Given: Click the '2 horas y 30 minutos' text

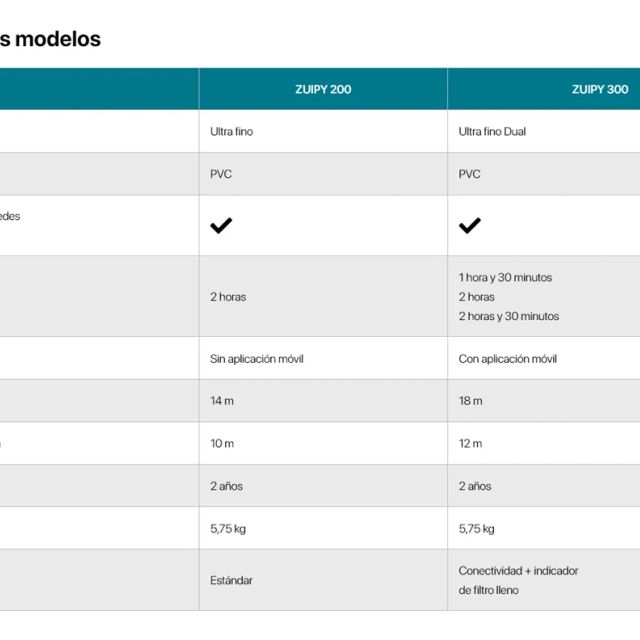Looking at the screenshot, I should (509, 316).
